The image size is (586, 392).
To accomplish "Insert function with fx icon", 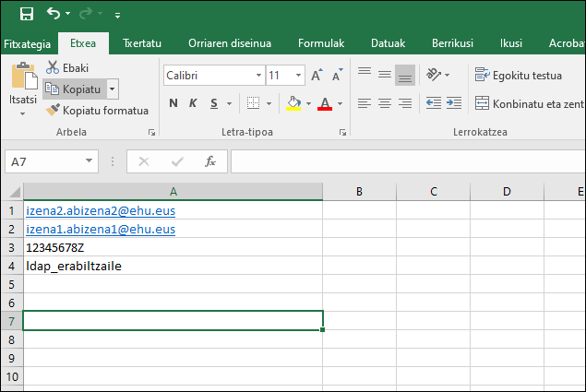I will pos(210,161).
